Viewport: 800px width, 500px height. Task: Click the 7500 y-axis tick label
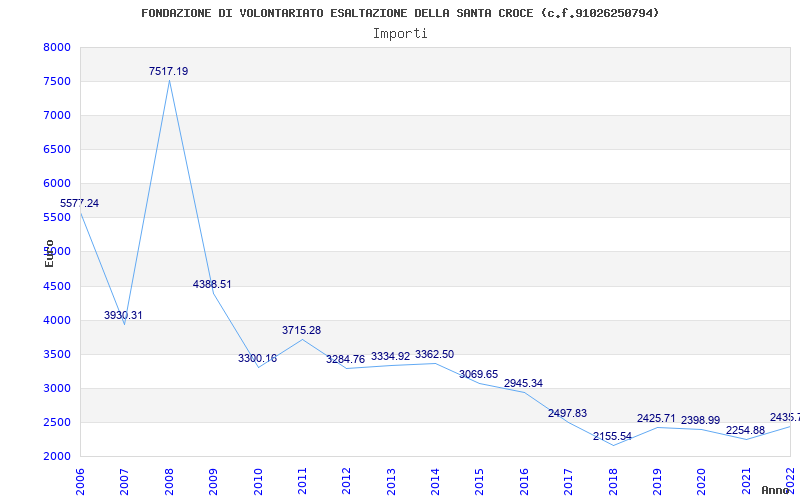pos(57,82)
